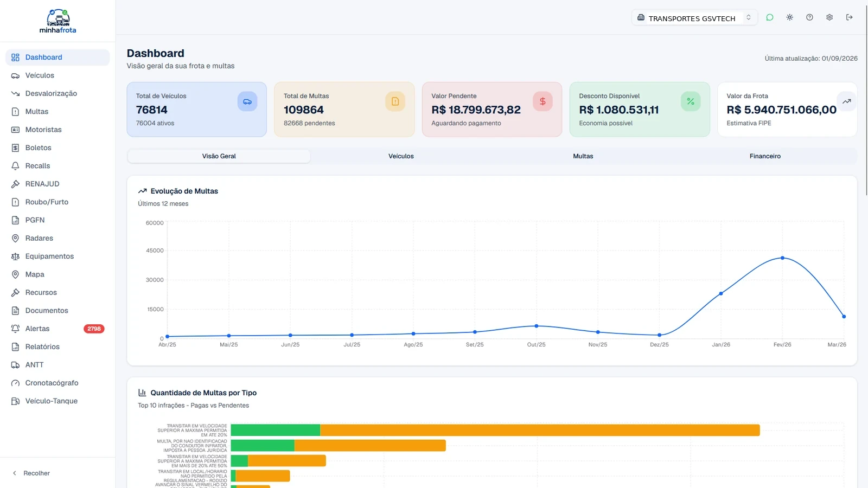The height and width of the screenshot is (488, 868).
Task: Click the Fev/26 peak data point on chart
Action: point(782,258)
